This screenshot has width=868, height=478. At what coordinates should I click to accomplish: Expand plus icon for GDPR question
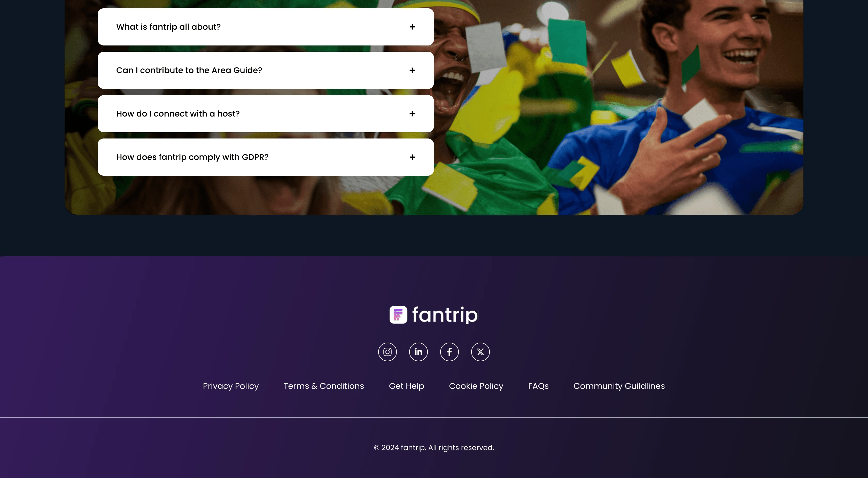click(x=412, y=157)
